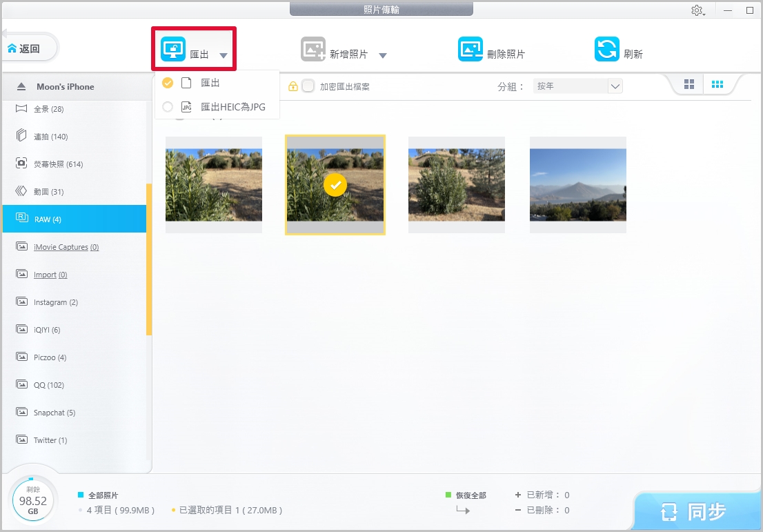Open the Piczoo (4) album

[75, 357]
